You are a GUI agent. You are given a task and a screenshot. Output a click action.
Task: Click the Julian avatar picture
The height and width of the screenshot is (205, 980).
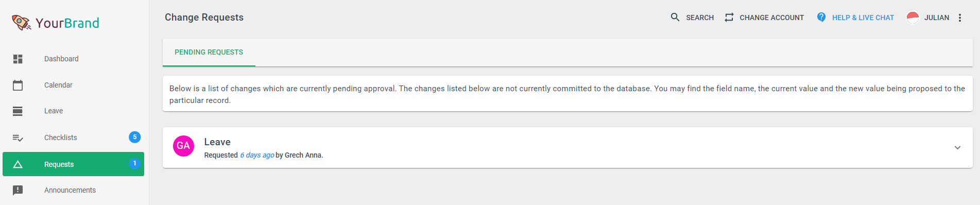pos(913,18)
